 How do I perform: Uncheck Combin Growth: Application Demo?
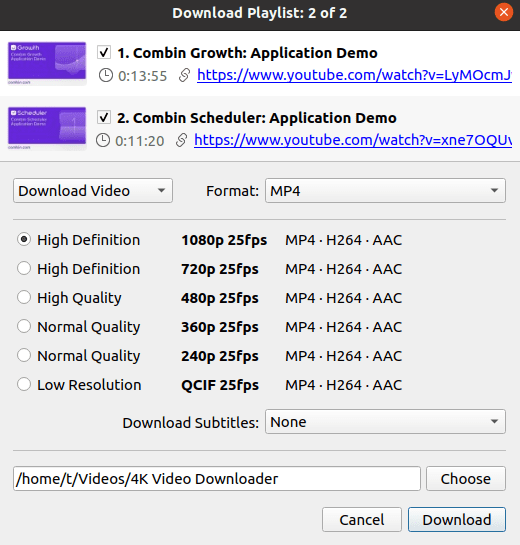[x=104, y=52]
